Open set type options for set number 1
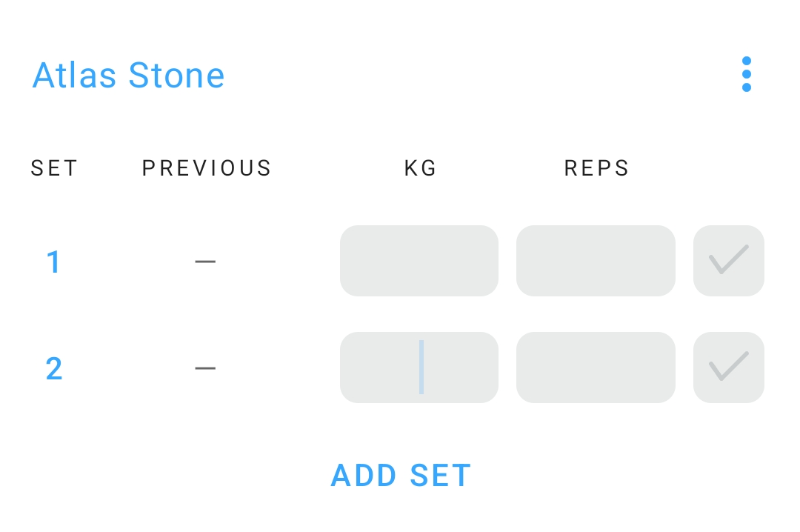The width and height of the screenshot is (800, 532). coord(53,262)
